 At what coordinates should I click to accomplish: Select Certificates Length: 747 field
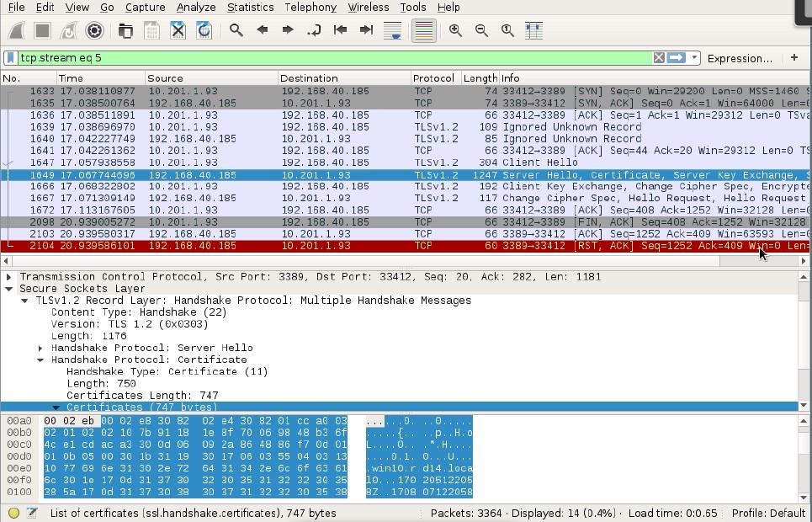point(142,396)
